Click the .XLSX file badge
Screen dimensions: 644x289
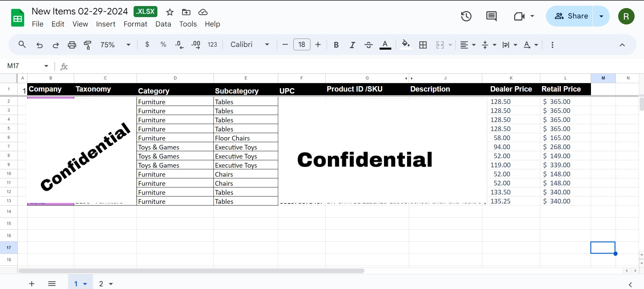pos(145,11)
